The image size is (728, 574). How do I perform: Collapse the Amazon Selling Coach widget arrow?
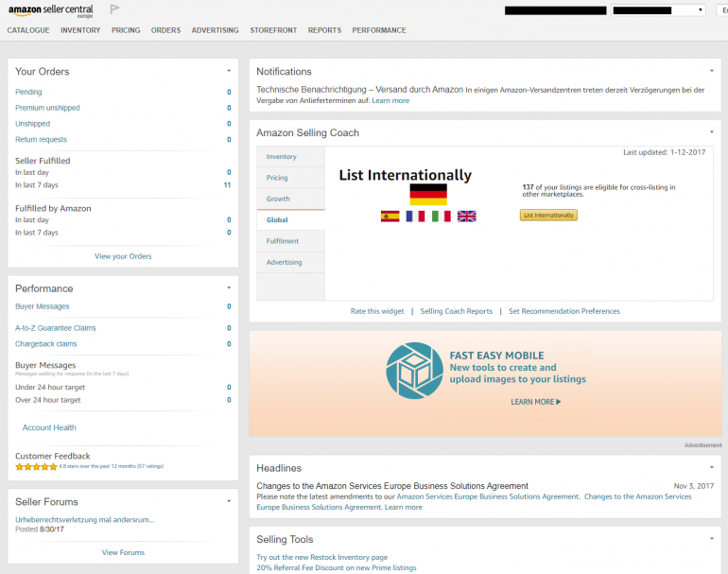(712, 132)
